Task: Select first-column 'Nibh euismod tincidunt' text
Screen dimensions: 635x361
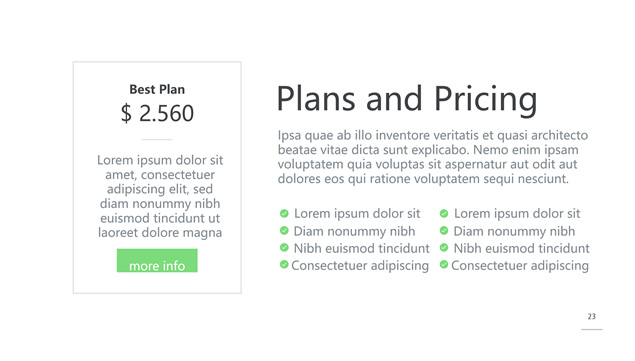Action: click(362, 248)
